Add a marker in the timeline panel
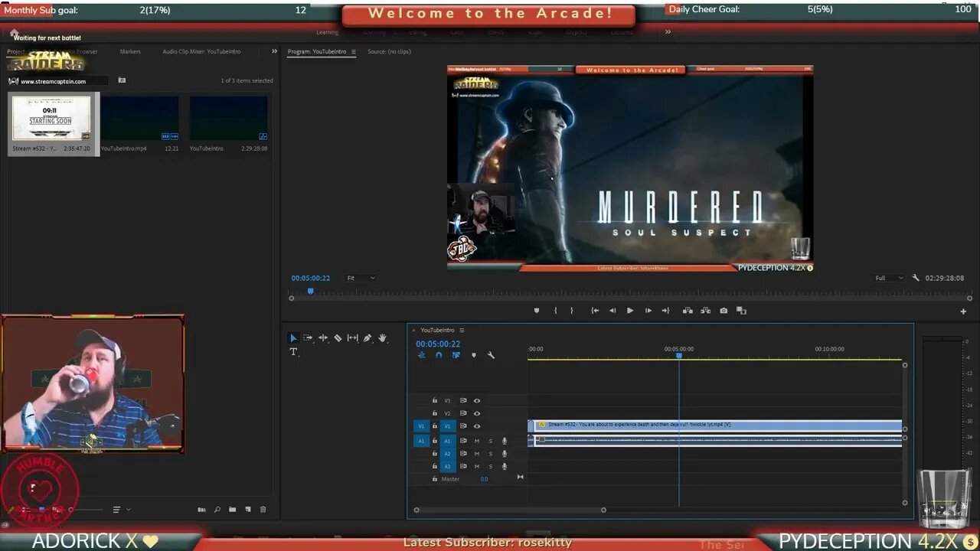 (473, 355)
